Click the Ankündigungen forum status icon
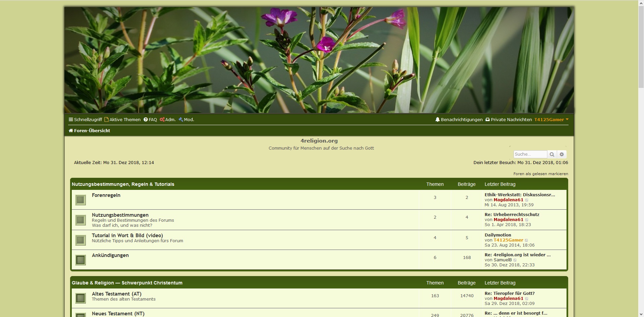The height and width of the screenshot is (317, 644). [80, 260]
